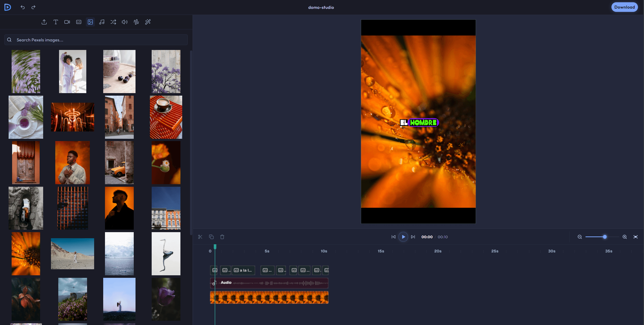Viewport: 644px width, 325px height.
Task: Choose the flamingo reflection image
Action: tap(166, 254)
